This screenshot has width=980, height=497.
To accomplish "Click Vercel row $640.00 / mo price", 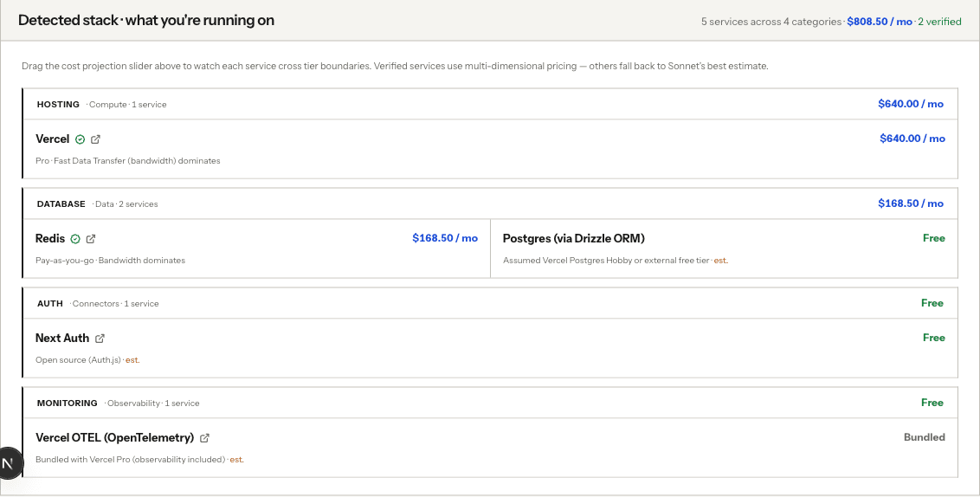I will (912, 139).
